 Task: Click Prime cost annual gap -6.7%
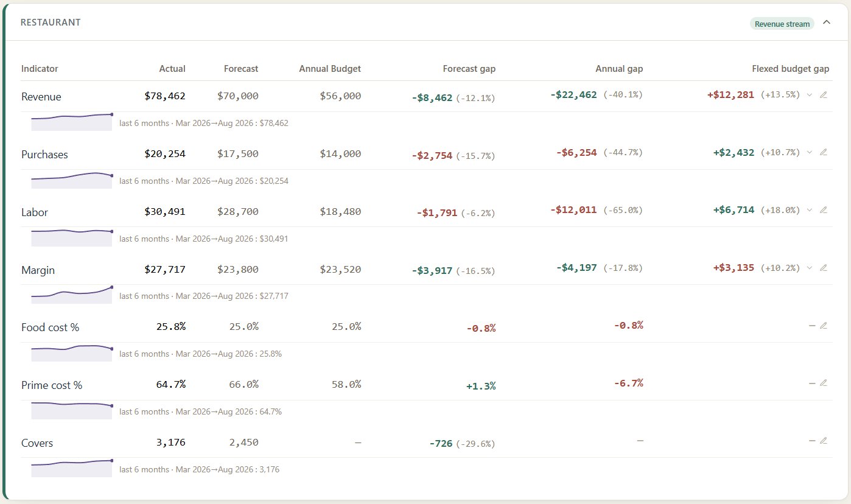click(x=629, y=383)
